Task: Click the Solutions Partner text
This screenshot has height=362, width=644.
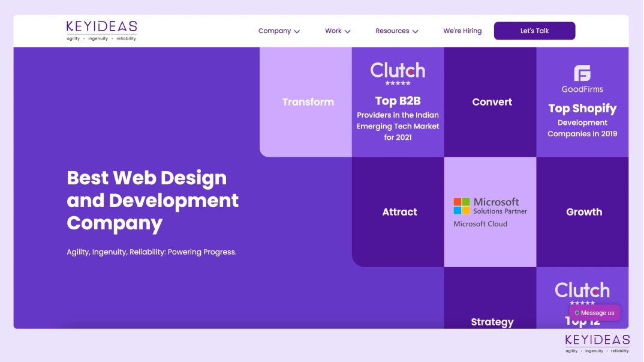Action: (x=500, y=211)
